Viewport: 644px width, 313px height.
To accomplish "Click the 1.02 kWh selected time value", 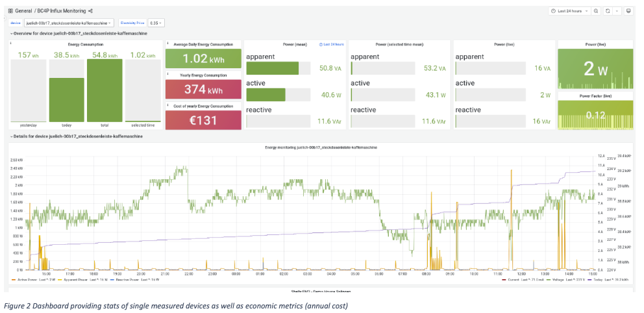I will (143, 55).
